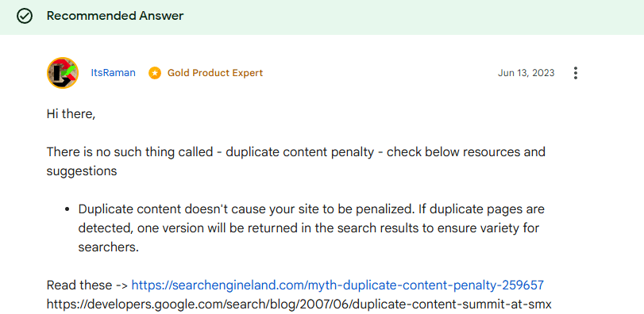Image resolution: width=644 pixels, height=314 pixels.
Task: Click the "detected, one version will be returned" line
Action: tap(309, 228)
